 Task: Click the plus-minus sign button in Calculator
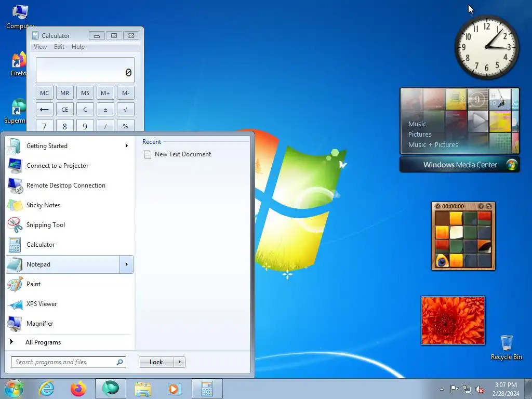[x=105, y=110]
